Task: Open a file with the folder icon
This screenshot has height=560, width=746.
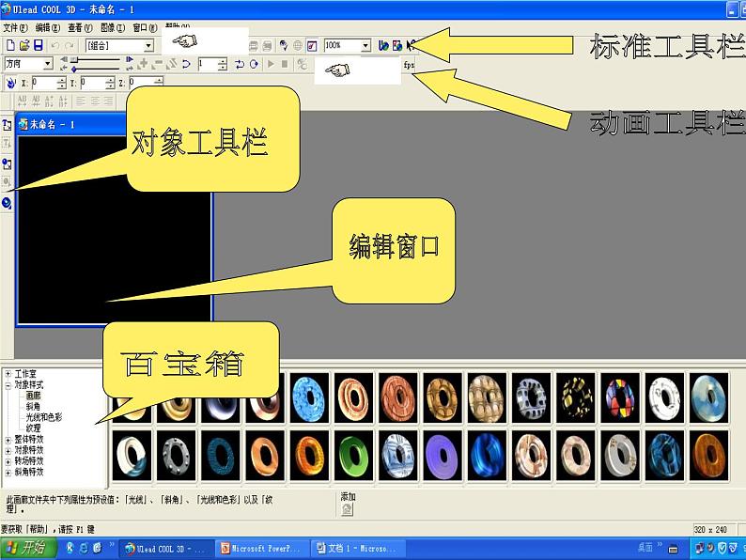Action: point(23,45)
